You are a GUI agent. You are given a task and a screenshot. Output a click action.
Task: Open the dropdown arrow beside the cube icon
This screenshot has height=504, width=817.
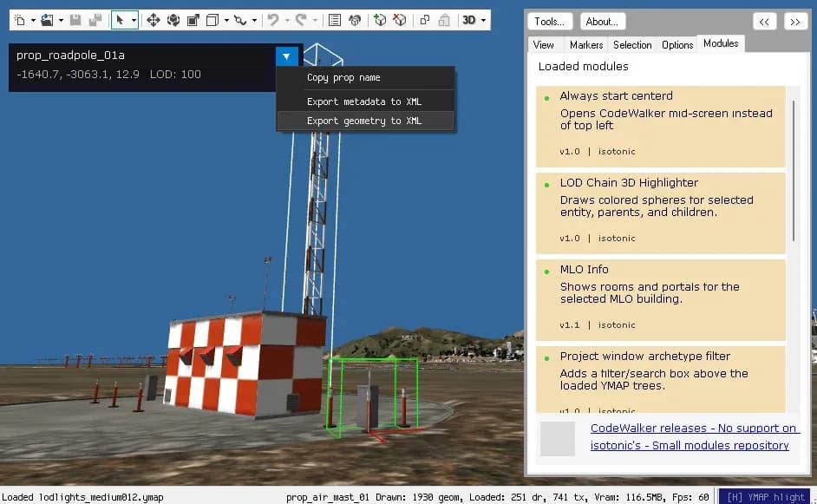coord(226,20)
